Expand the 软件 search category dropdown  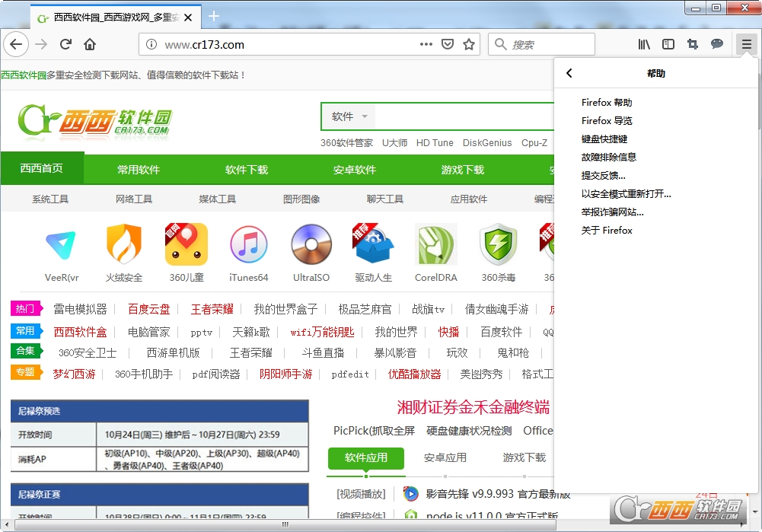349,116
